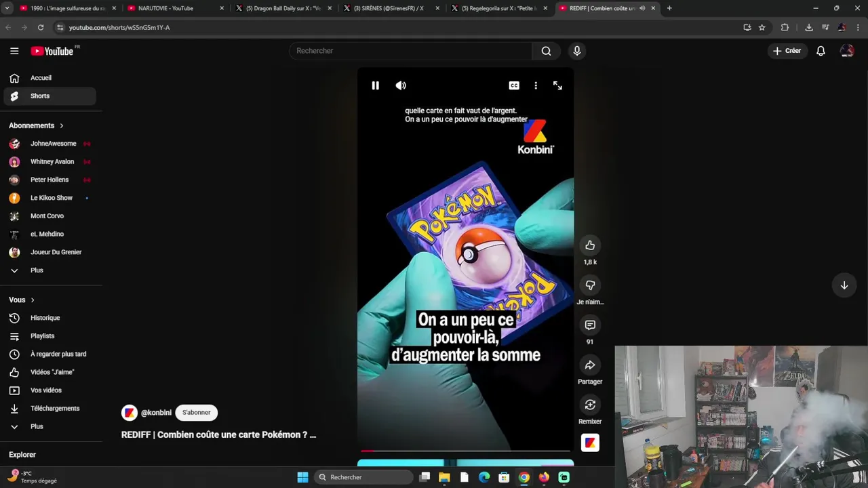Viewport: 868px width, 488px height.
Task: Switch to the Dragon Ball Daily tab
Action: (x=283, y=8)
